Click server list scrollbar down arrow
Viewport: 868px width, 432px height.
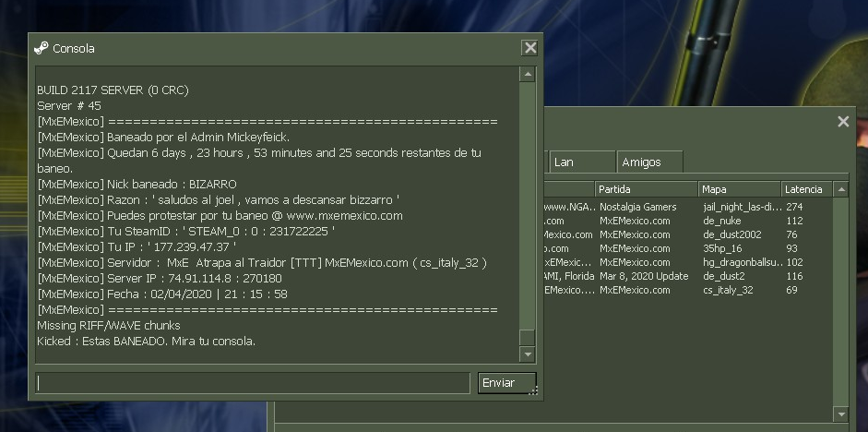coord(841,414)
